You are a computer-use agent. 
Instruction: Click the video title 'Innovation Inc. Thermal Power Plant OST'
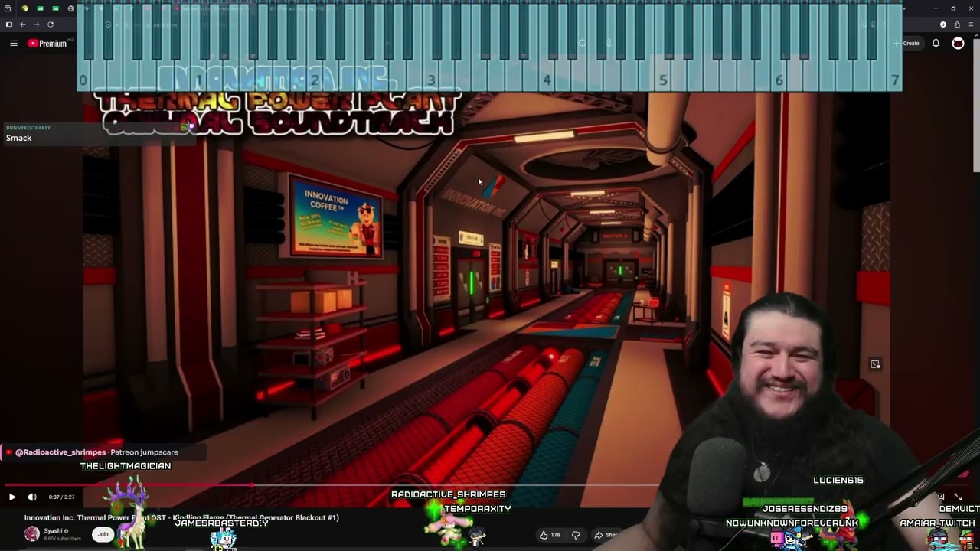181,518
